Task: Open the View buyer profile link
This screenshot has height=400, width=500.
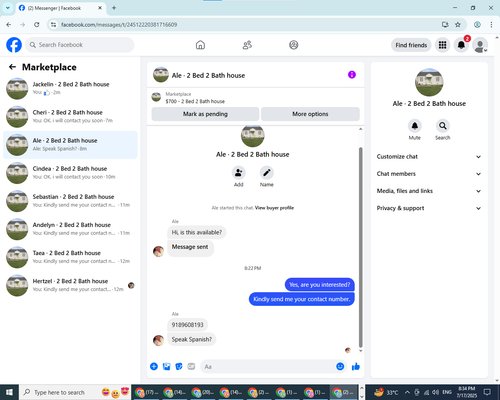Action: click(x=274, y=208)
